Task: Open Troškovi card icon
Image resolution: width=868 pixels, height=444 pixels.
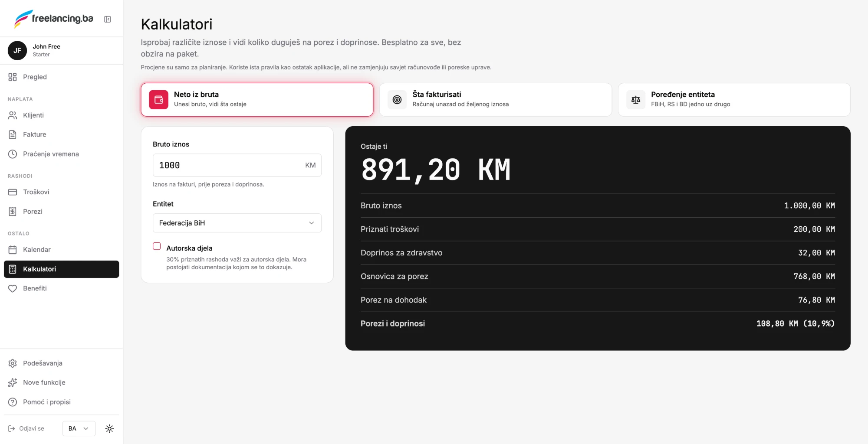Action: [13, 192]
